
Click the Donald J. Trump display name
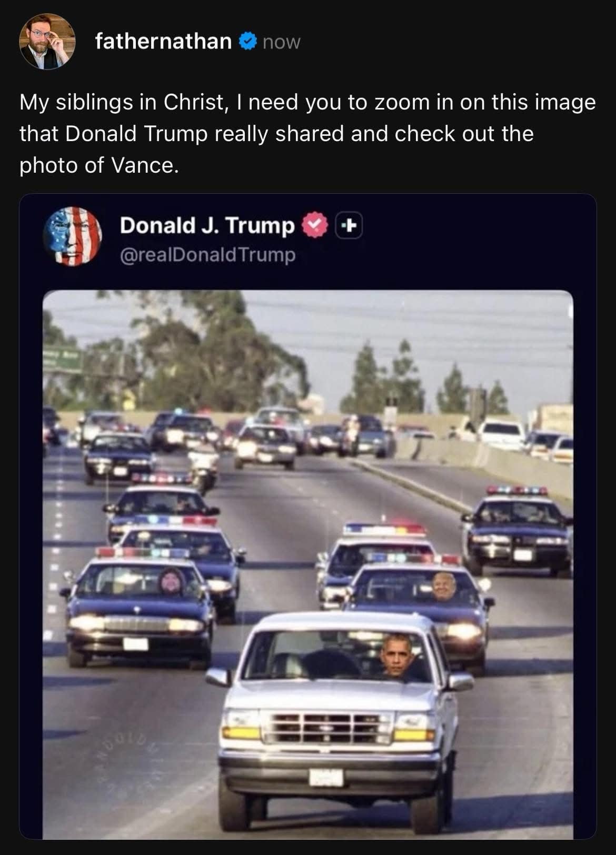coord(207,225)
